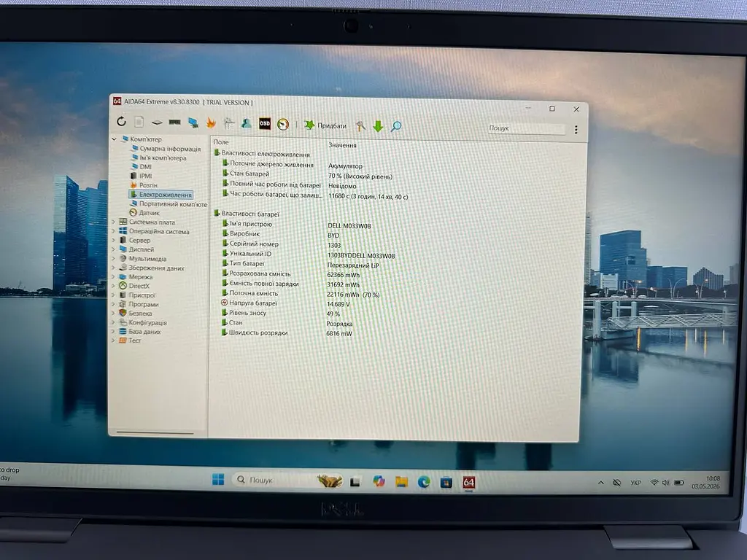747x560 pixels.
Task: Click the Придбати buy button
Action: 325,125
